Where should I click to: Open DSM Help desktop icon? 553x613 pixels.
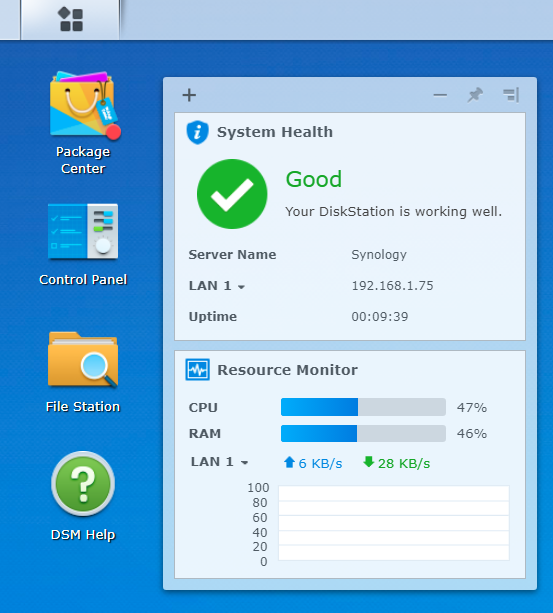coord(83,496)
